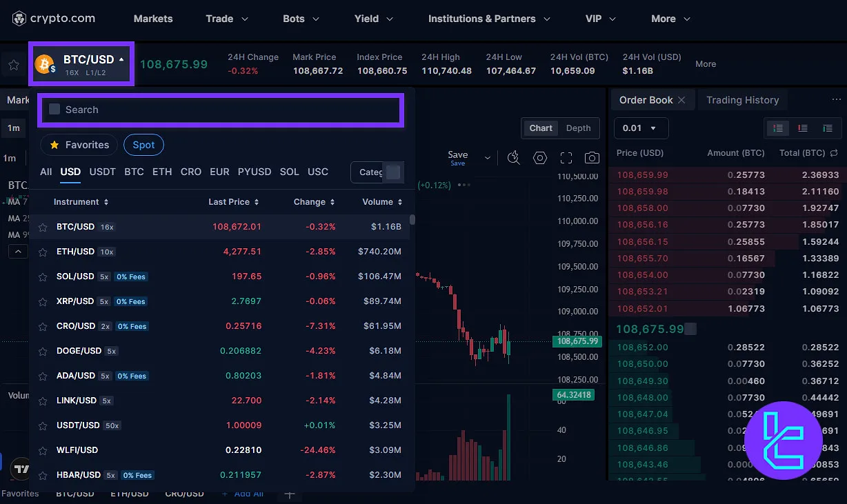The height and width of the screenshot is (504, 847).
Task: Select the WLFI/USD instrument row
Action: 221,450
